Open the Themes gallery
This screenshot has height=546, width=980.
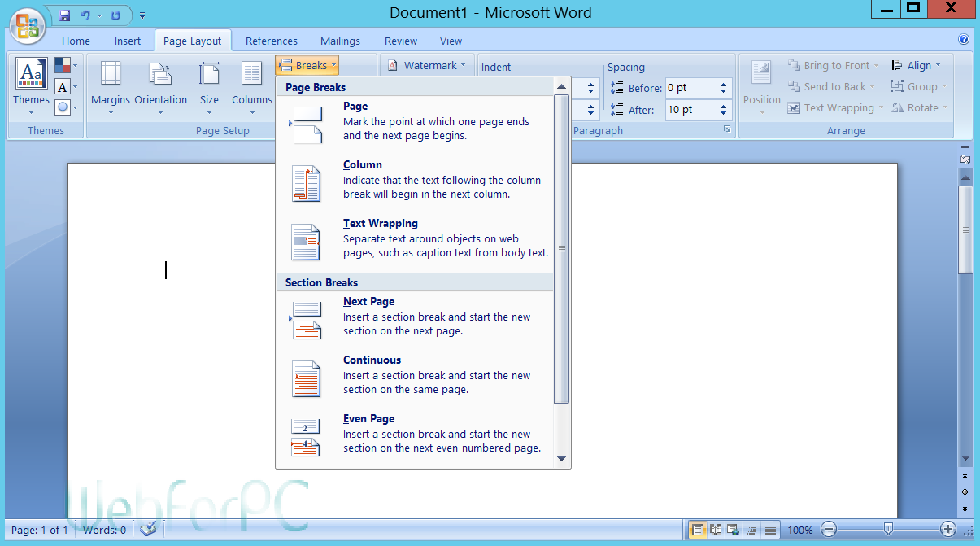(x=31, y=87)
